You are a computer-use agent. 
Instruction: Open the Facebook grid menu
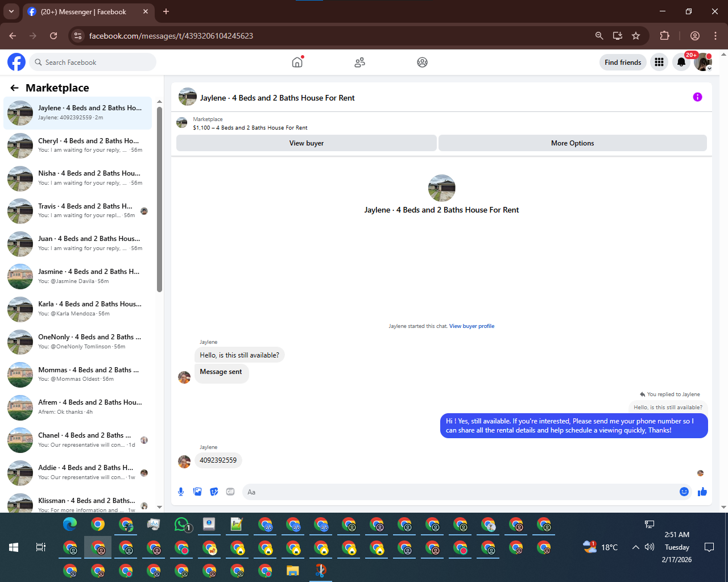[659, 63]
